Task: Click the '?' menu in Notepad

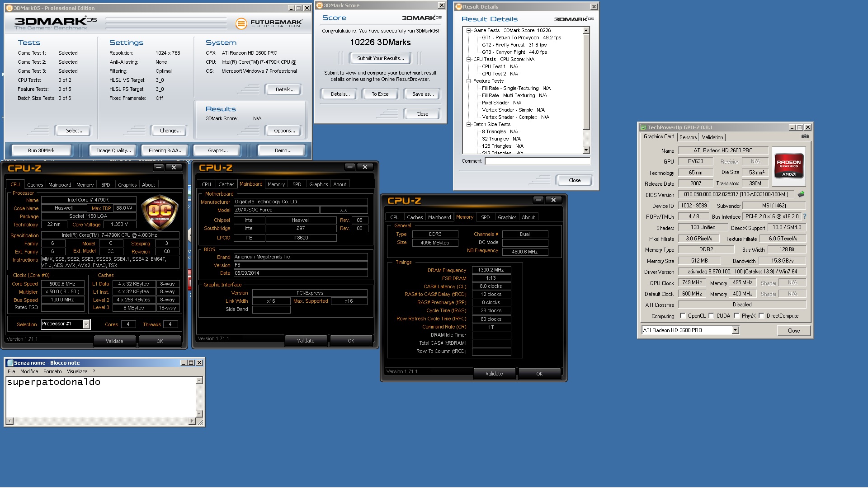Action: pyautogui.click(x=94, y=371)
